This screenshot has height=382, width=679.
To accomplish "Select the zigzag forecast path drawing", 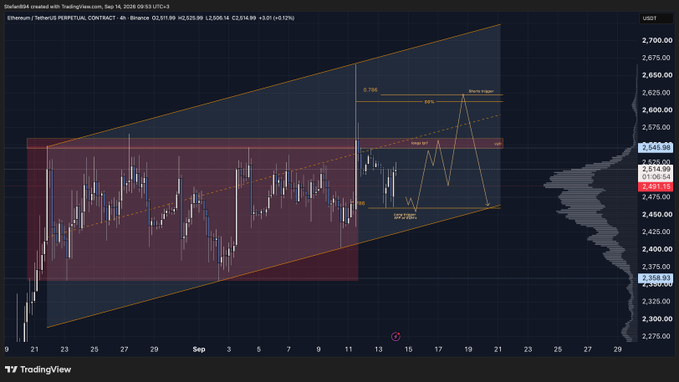I will click(448, 152).
